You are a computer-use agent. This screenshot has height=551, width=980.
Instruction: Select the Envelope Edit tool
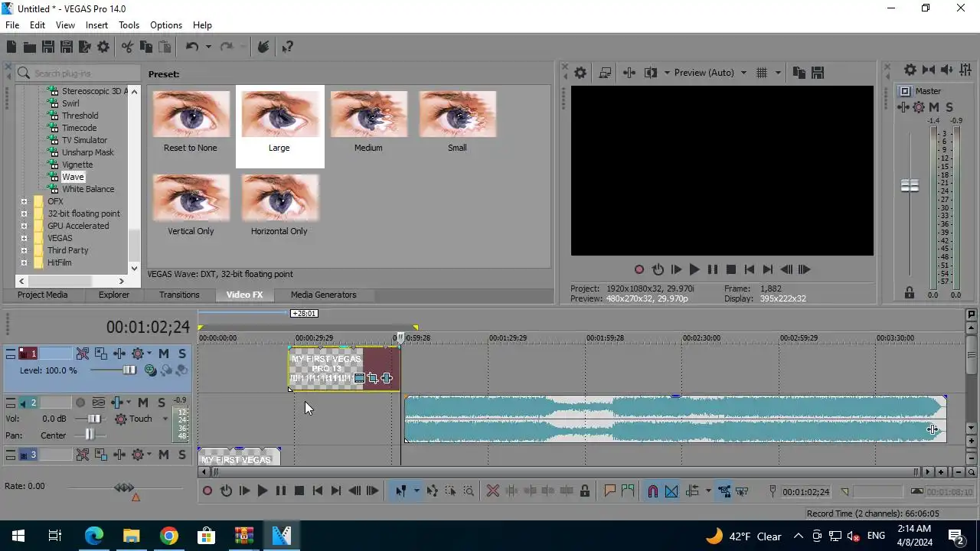tap(433, 491)
